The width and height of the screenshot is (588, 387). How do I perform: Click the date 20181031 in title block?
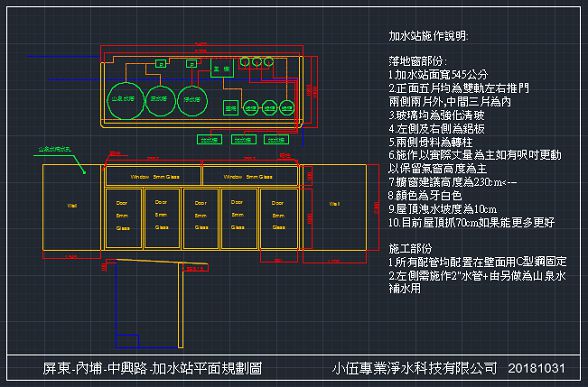tap(536, 368)
